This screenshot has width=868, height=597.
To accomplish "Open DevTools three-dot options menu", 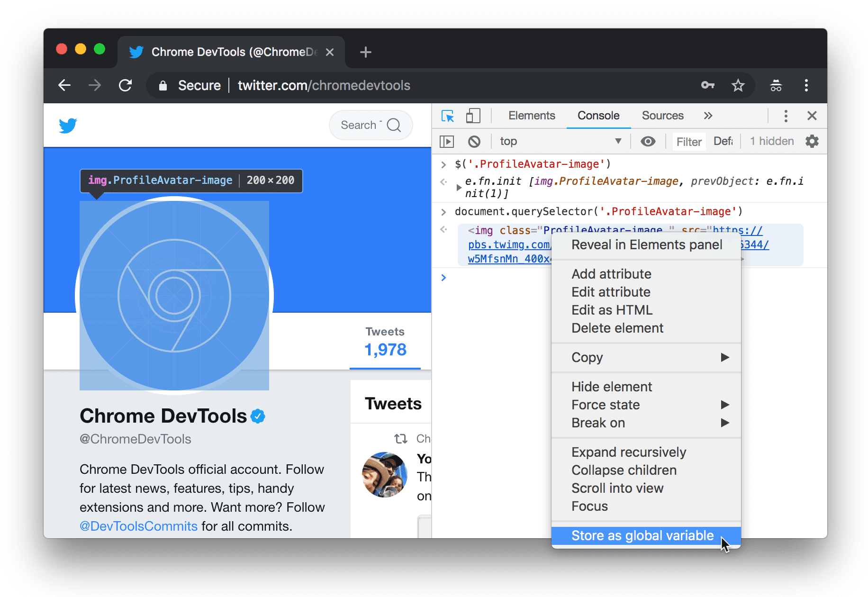I will [x=786, y=116].
